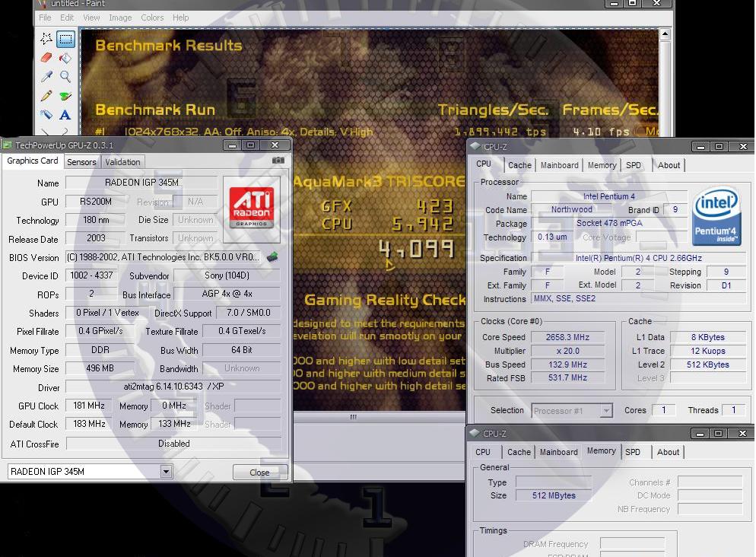Click the Driver field ati2mtag 6.14.10.6343
The image size is (756, 557).
(173, 387)
